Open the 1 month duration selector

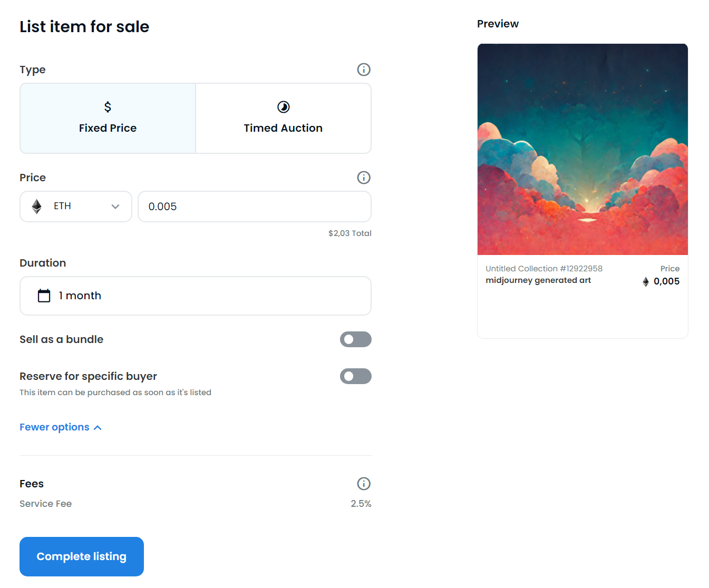pos(196,296)
